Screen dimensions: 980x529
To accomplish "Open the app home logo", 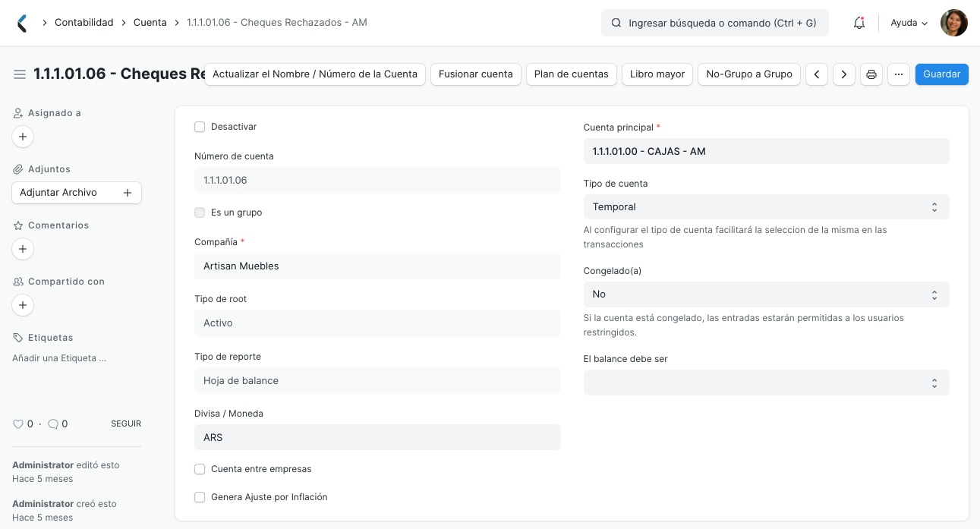I will coord(22,23).
